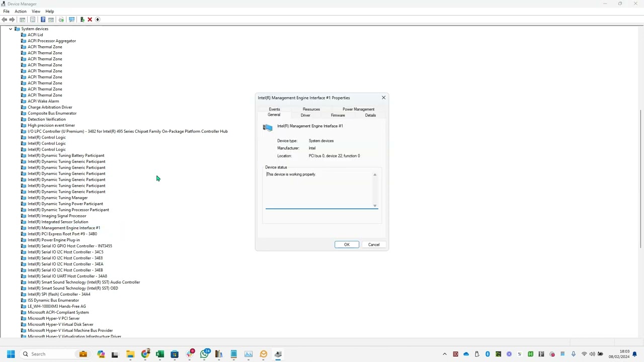This screenshot has width=644, height=362.
Task: Click the Back arrow in the toolbar
Action: tap(5, 20)
